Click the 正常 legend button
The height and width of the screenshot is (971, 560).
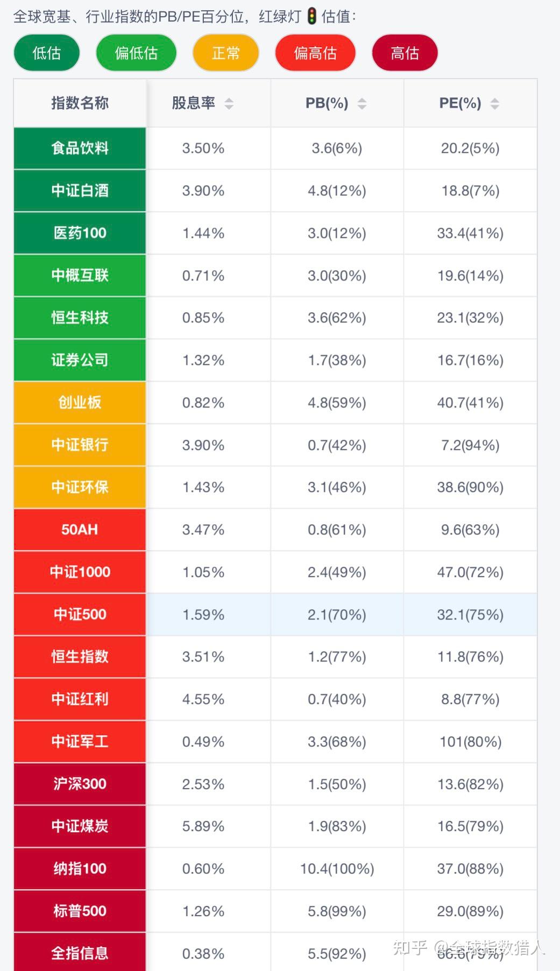pos(225,52)
